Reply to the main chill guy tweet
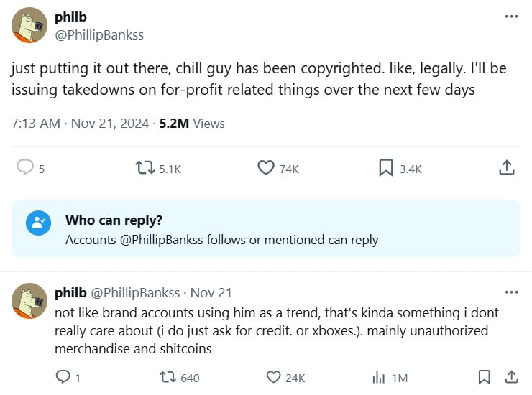This screenshot has width=532, height=395. [x=26, y=168]
